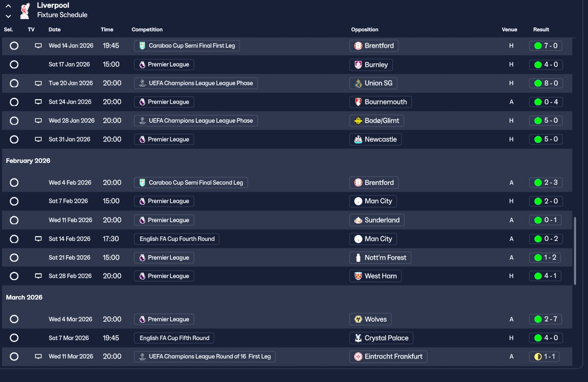Image resolution: width=588 pixels, height=382 pixels.
Task: Select the radio button for Burnley fixture
Action: (x=14, y=65)
